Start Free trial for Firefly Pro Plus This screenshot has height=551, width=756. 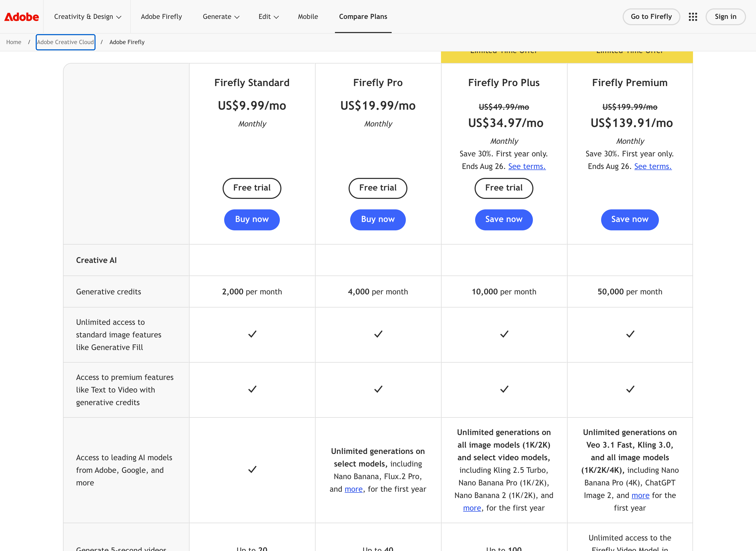tap(504, 188)
